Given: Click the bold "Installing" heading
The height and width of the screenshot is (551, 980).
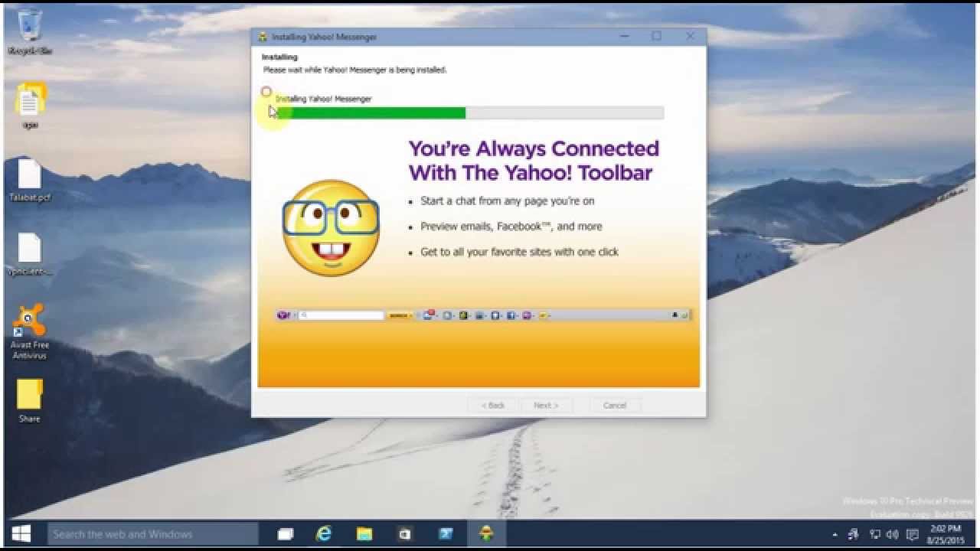Looking at the screenshot, I should 279,57.
